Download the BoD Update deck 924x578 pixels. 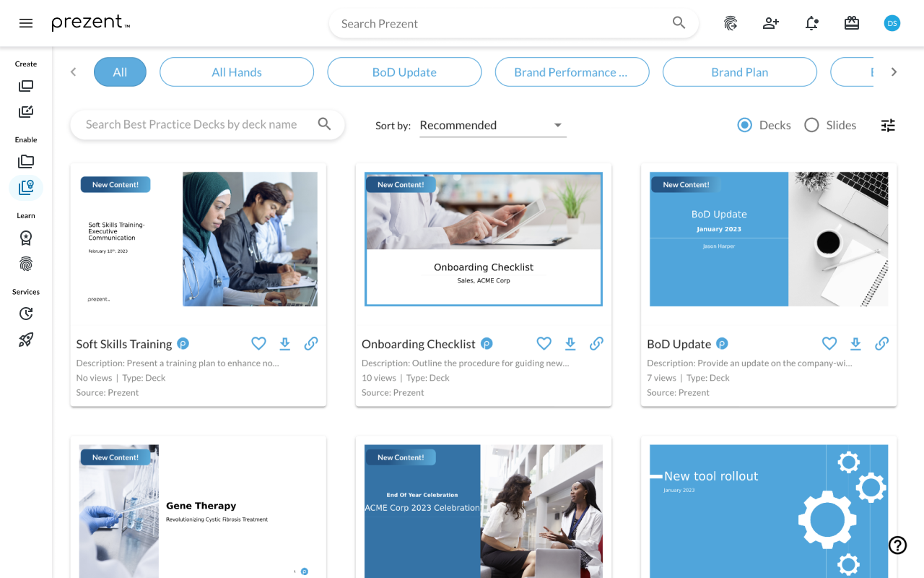click(x=855, y=344)
